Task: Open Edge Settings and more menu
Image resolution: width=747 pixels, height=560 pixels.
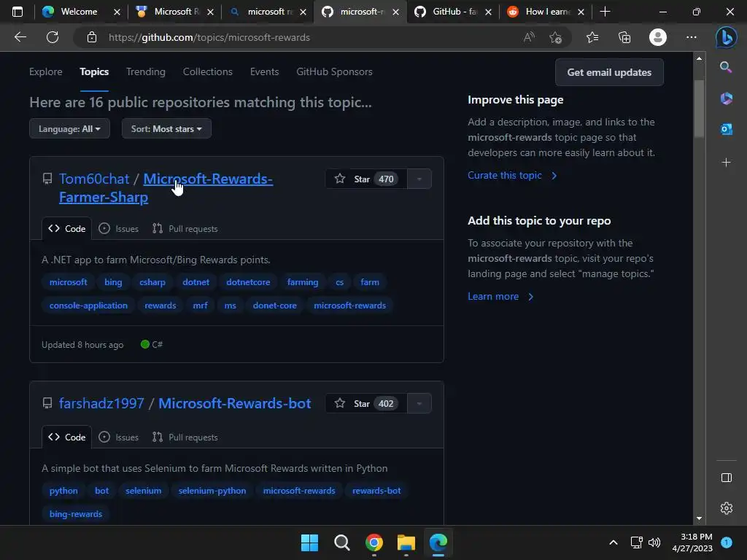Action: click(x=692, y=37)
